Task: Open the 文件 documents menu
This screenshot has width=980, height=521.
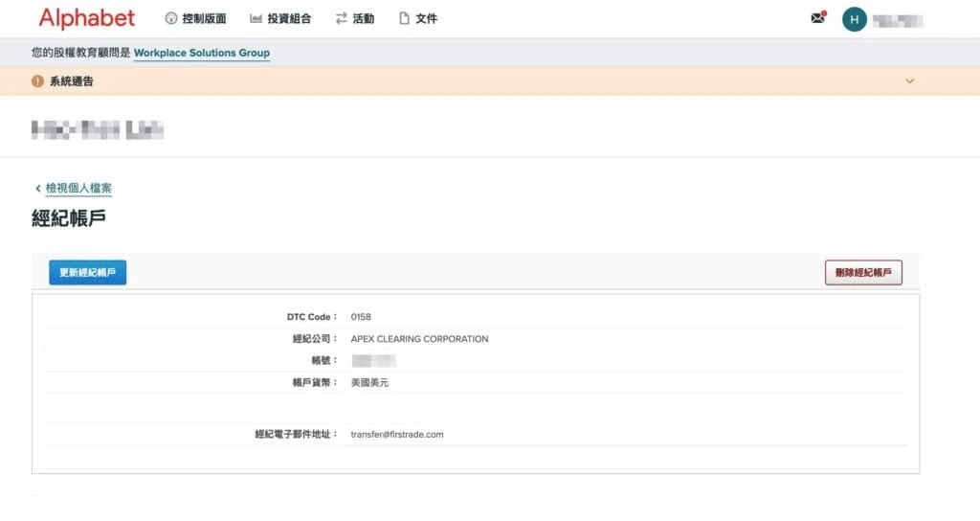Action: coord(418,19)
